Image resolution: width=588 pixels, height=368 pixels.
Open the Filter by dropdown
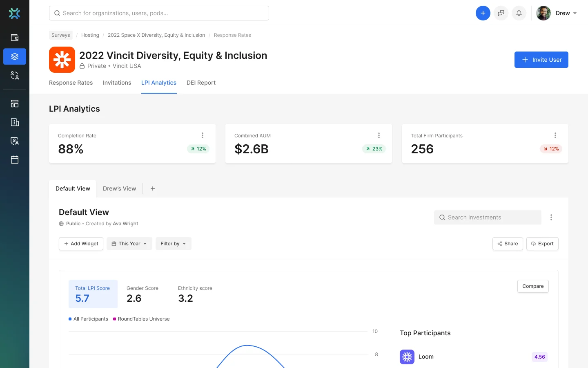point(174,244)
